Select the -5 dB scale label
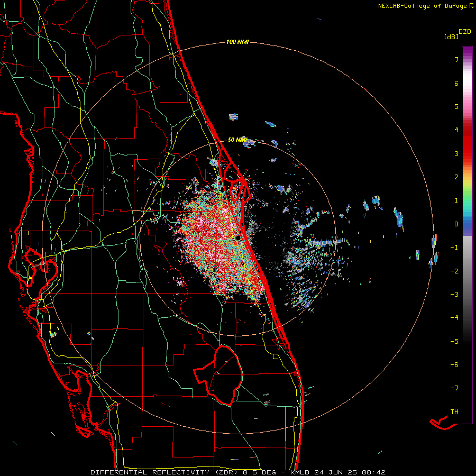Image resolution: width=476 pixels, height=476 pixels. (x=454, y=342)
